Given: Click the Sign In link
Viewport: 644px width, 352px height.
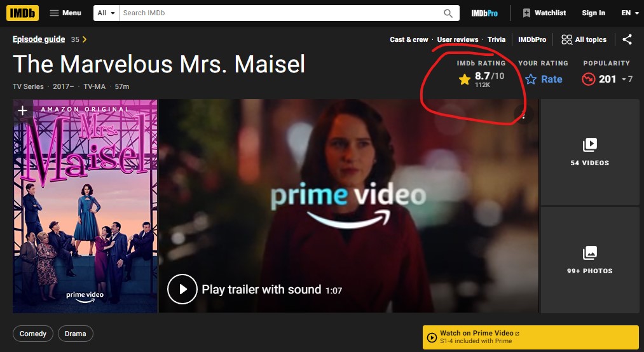Looking at the screenshot, I should (x=593, y=13).
